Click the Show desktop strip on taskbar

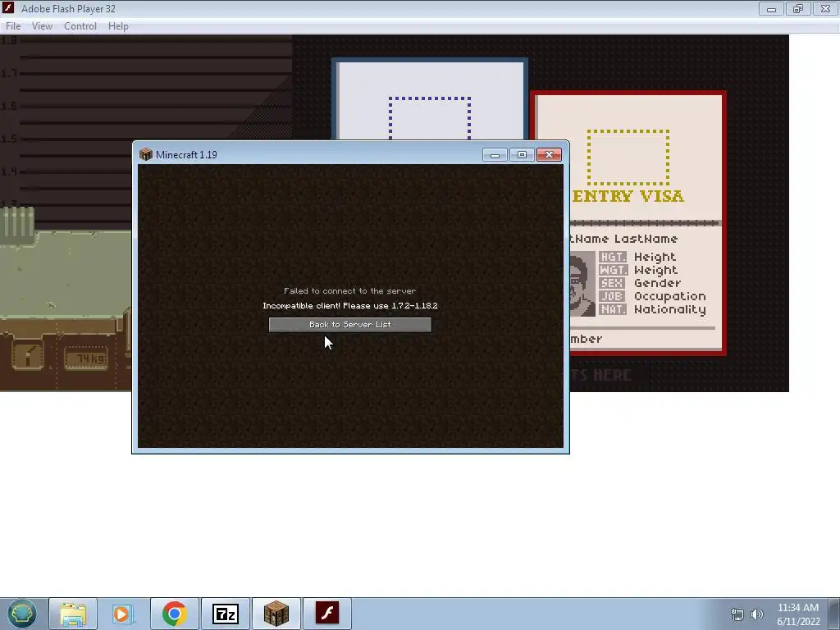coord(833,614)
